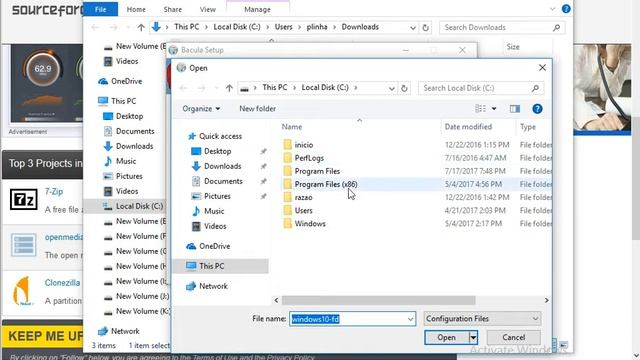This screenshot has height=360, width=640.
Task: Open Music in Explorer sidebar
Action: [126, 161]
